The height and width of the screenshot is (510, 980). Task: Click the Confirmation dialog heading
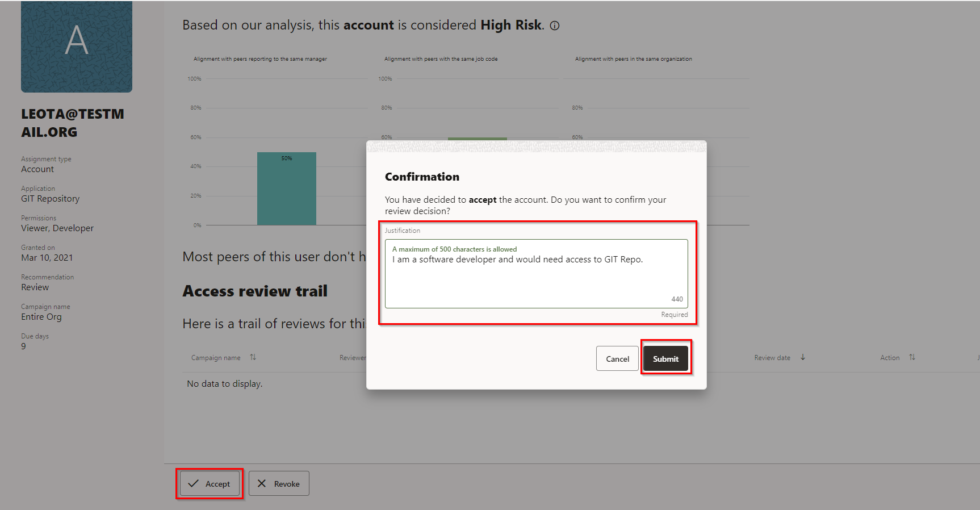pyautogui.click(x=422, y=177)
